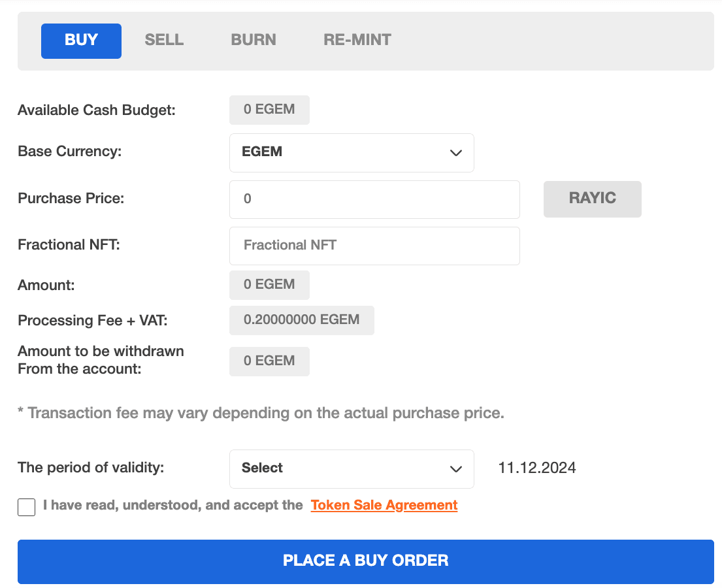Click the Amount 0 EGEM value badge

coord(269,285)
